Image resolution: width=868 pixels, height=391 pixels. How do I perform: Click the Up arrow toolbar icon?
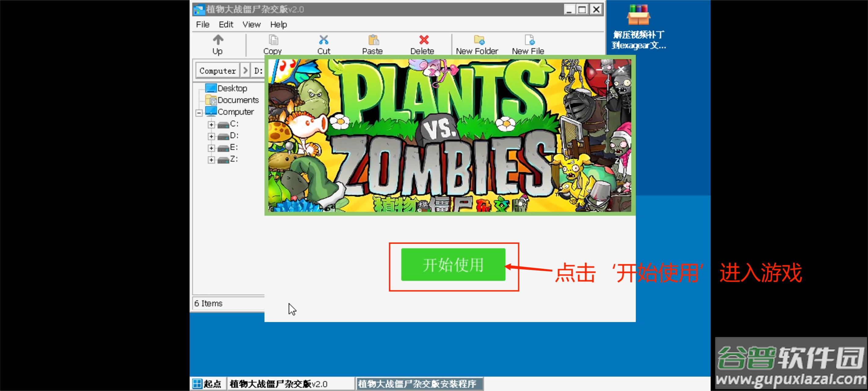pos(218,40)
